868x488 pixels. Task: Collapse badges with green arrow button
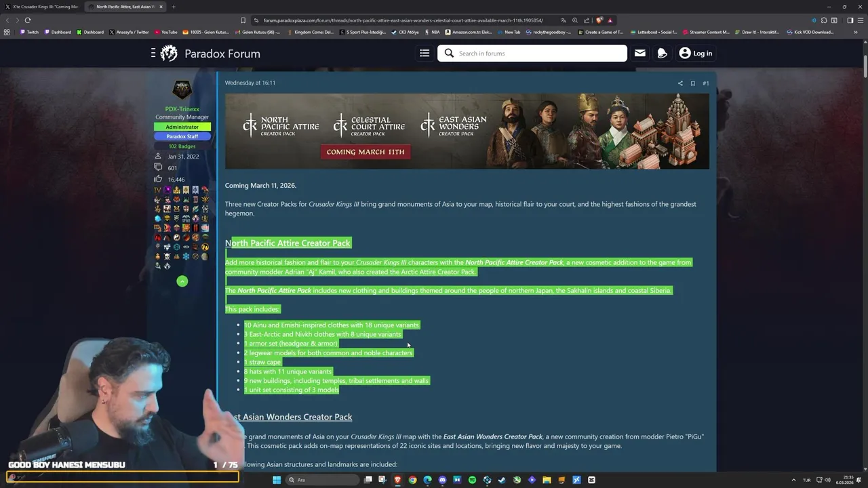click(x=182, y=281)
